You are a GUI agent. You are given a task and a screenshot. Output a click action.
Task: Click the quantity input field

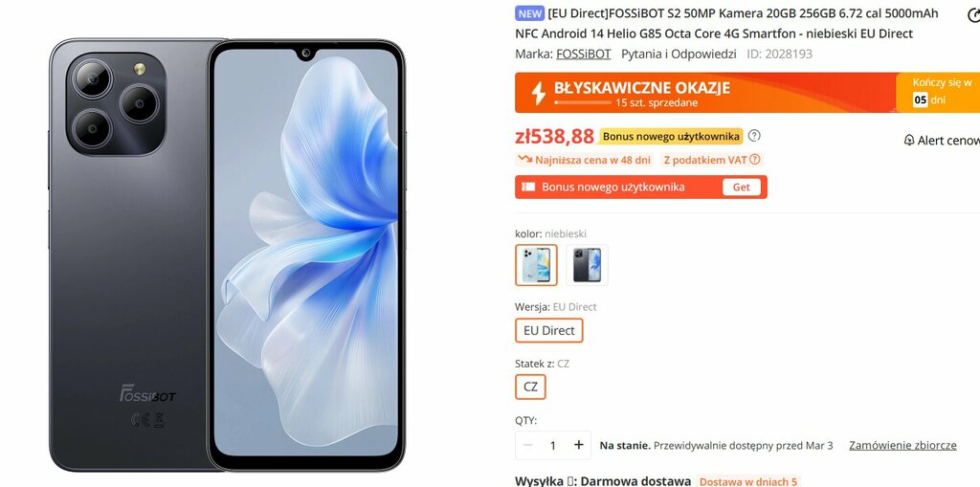[x=552, y=445]
